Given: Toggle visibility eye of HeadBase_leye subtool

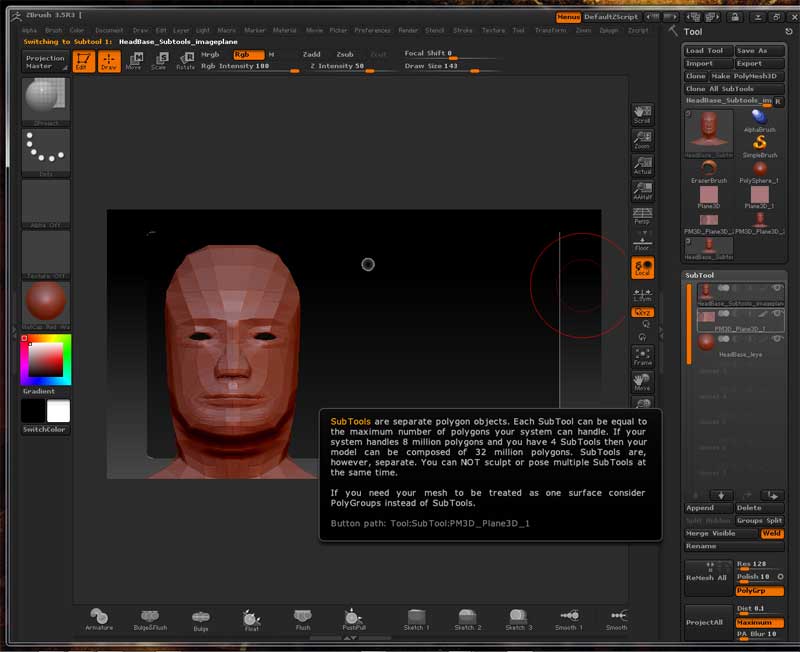Looking at the screenshot, I should click(x=777, y=339).
